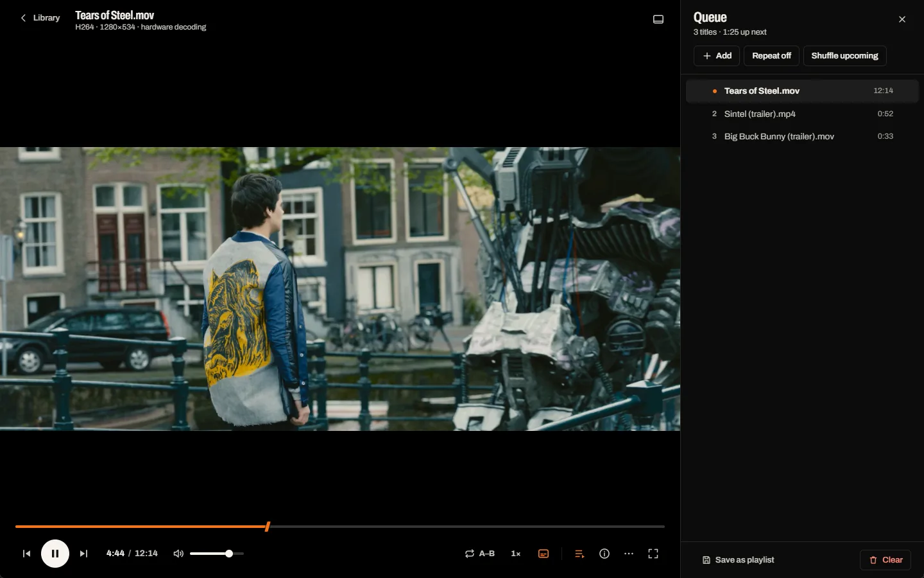Screen dimensions: 924x578
Task: Play Big Buck Bunny (trailer).mov
Action: pyautogui.click(x=802, y=136)
